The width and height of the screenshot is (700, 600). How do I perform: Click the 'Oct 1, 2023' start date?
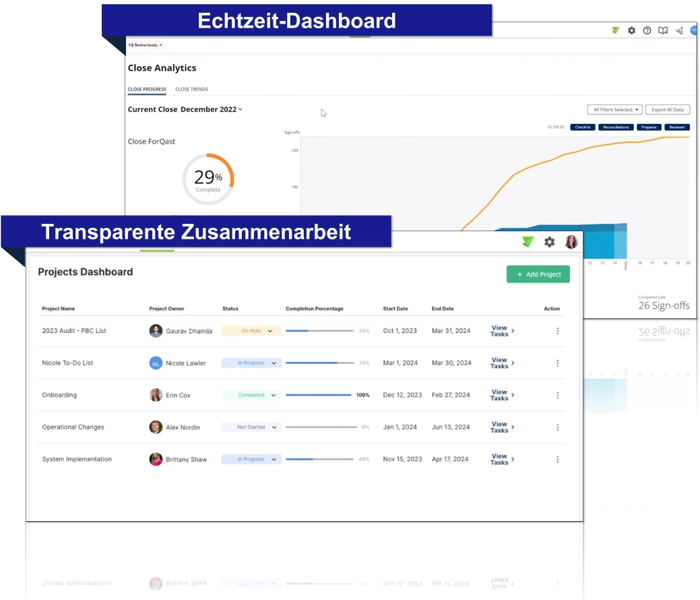point(400,331)
